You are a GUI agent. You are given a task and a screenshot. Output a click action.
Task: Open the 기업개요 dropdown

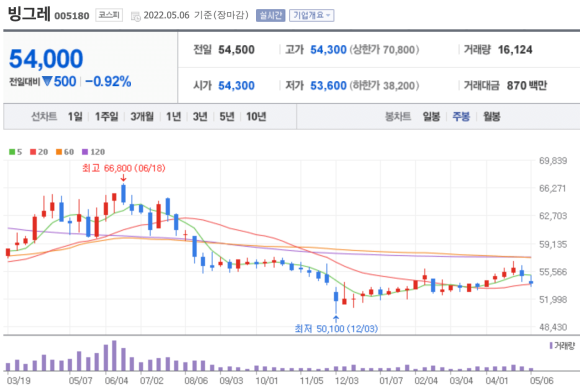pos(311,15)
